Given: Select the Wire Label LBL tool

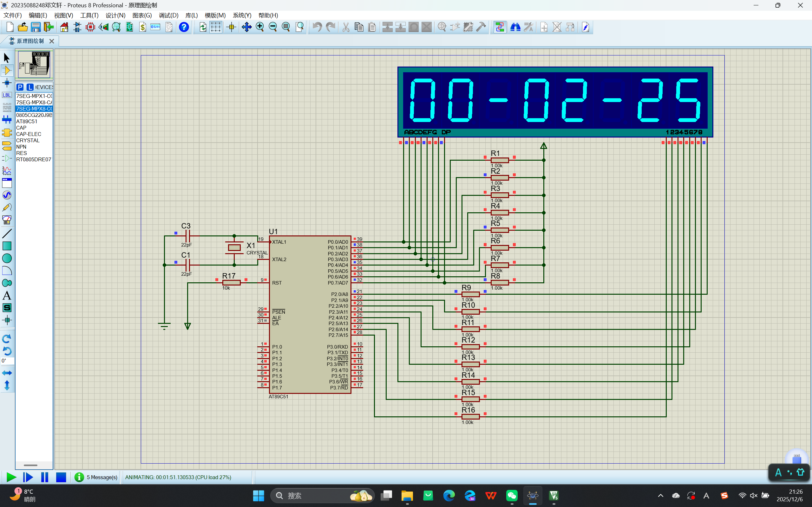Looking at the screenshot, I should pyautogui.click(x=7, y=95).
